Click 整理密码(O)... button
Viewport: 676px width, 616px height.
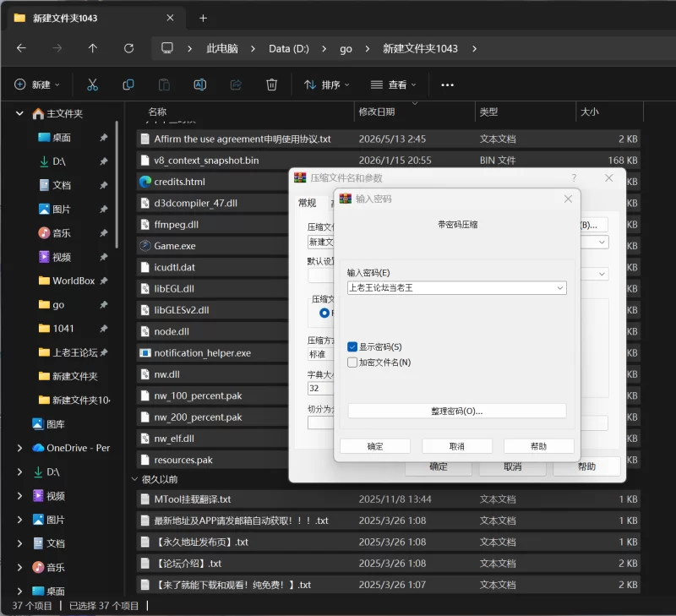click(456, 411)
